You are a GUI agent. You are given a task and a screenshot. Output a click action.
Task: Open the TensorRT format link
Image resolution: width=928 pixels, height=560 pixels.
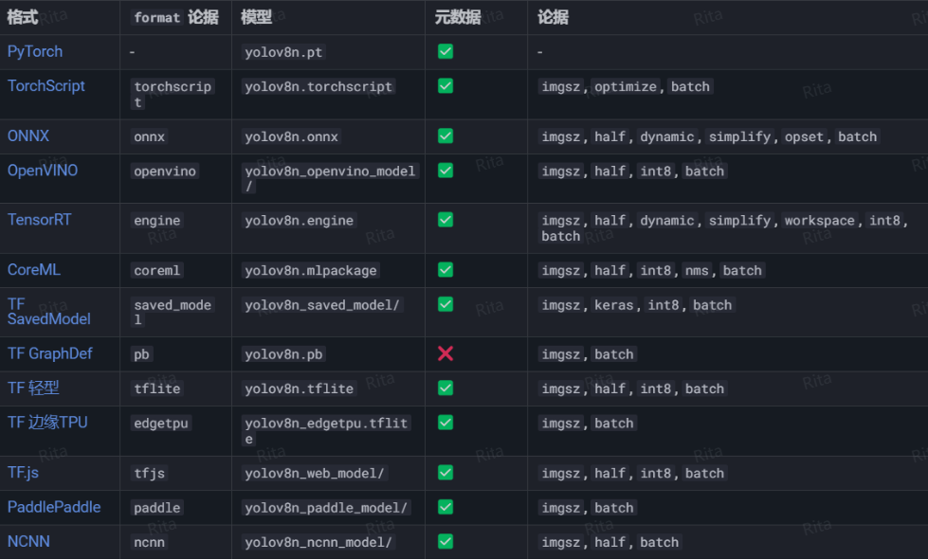(x=40, y=220)
